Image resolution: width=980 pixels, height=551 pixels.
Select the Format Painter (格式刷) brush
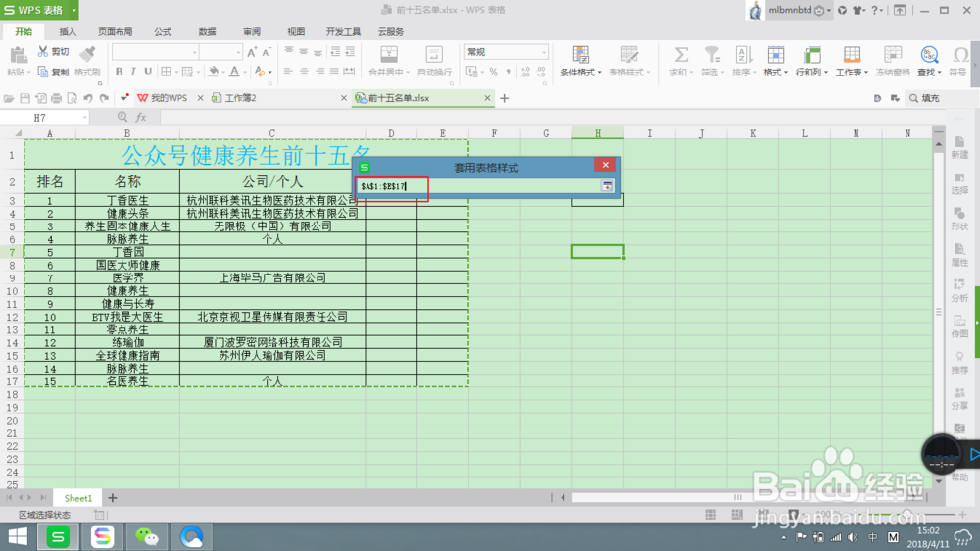[87, 62]
